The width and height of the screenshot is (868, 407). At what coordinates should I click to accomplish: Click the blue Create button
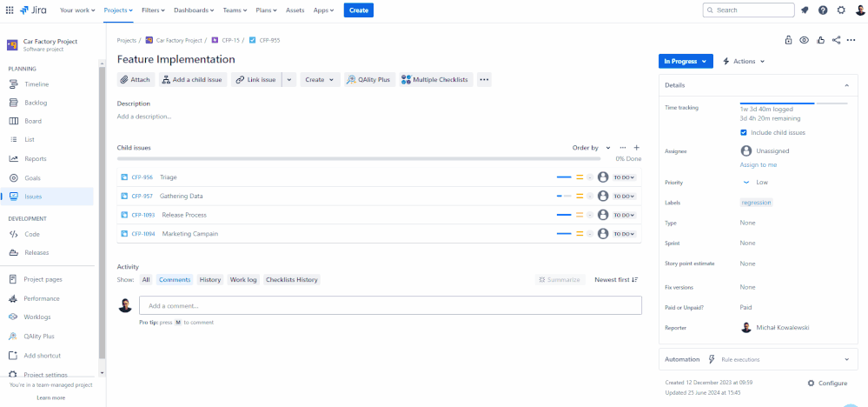click(359, 10)
